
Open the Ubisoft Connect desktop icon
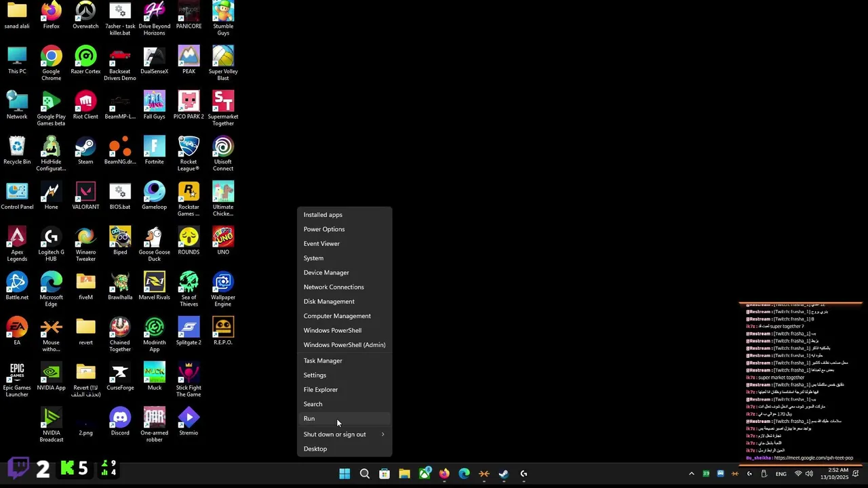tap(223, 154)
